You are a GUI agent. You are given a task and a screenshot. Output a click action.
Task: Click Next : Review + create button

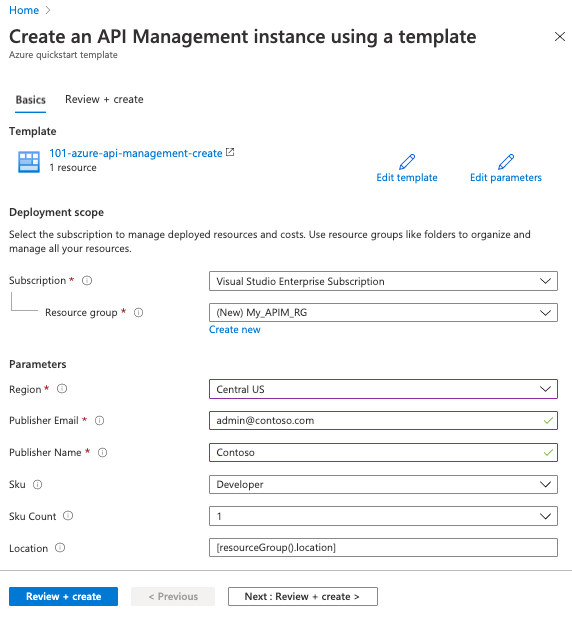303,596
